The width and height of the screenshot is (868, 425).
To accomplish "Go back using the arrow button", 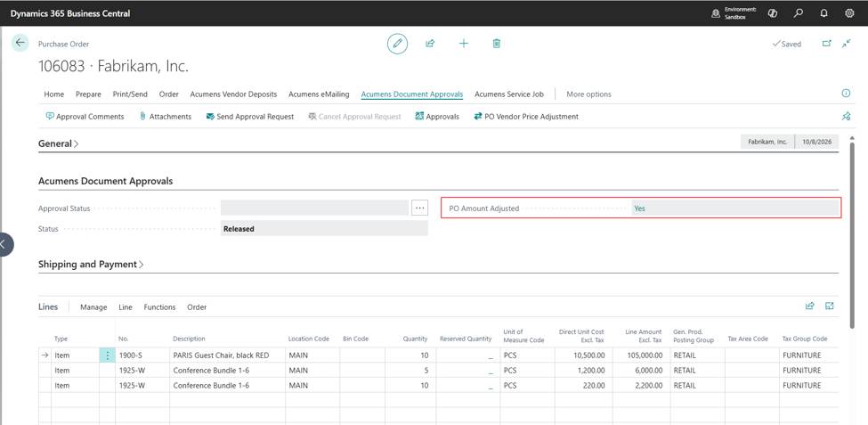I will tap(20, 43).
